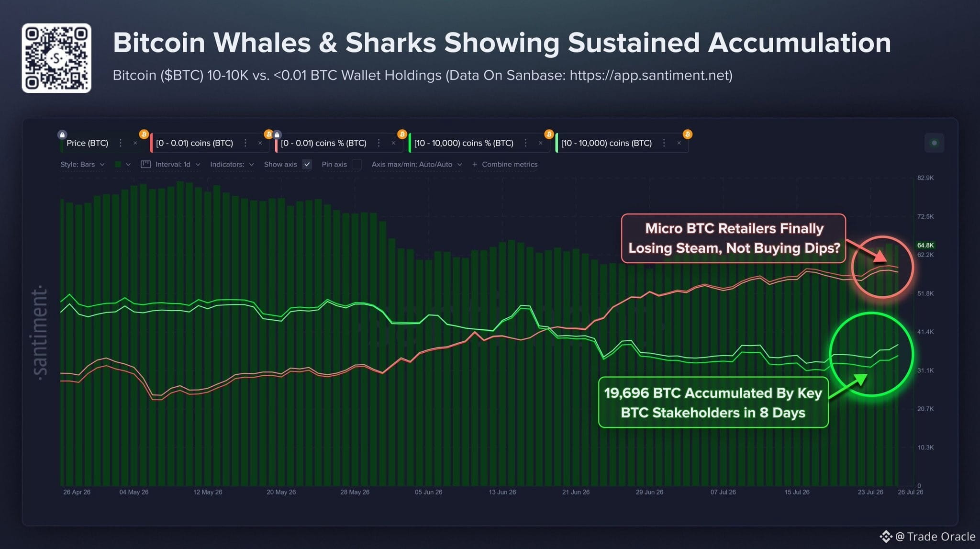Open the Style: Bars dropdown
This screenshot has width=980, height=549.
click(82, 164)
